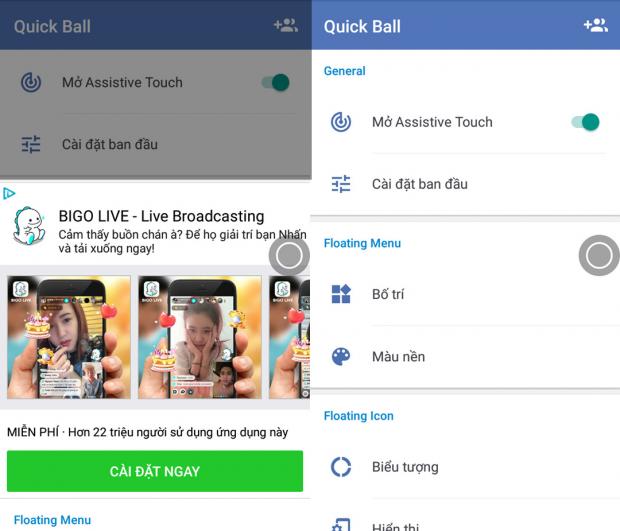Tap the floating assistive ball beside Floating Menu header
Image resolution: width=620 pixels, height=531 pixels.
tap(599, 255)
